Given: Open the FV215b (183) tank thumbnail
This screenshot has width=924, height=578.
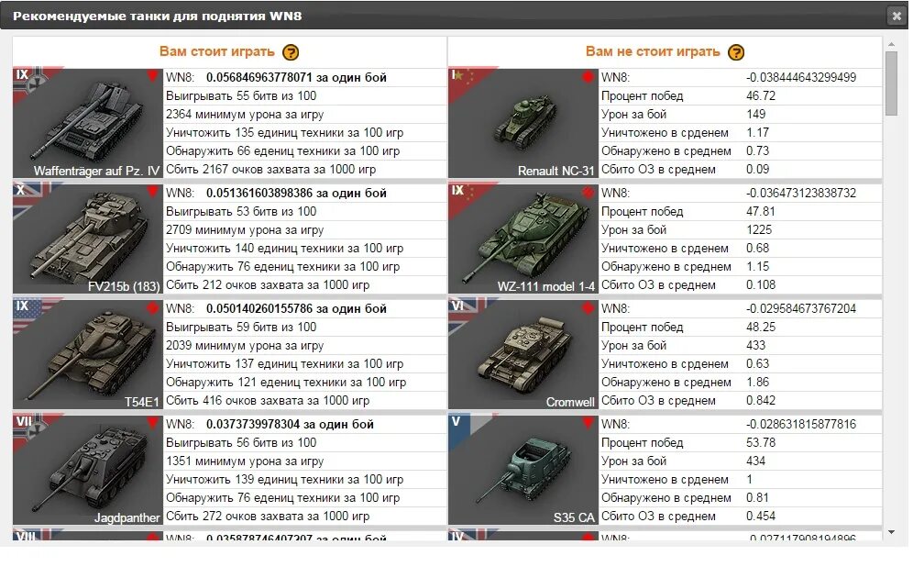Looking at the screenshot, I should click(88, 239).
